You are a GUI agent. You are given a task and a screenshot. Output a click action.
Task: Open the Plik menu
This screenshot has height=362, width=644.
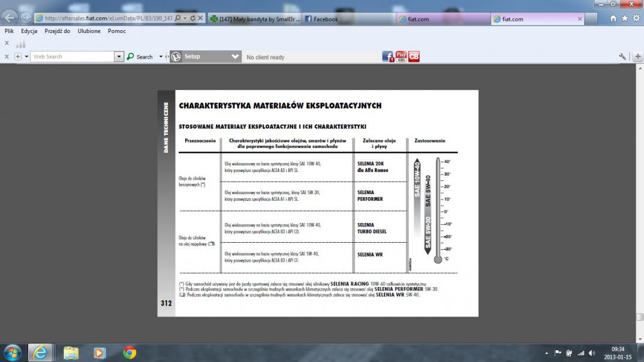pyautogui.click(x=9, y=31)
